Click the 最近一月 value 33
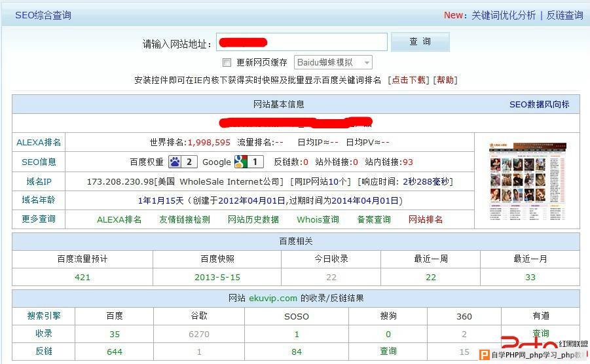590x364 pixels. pos(530,277)
